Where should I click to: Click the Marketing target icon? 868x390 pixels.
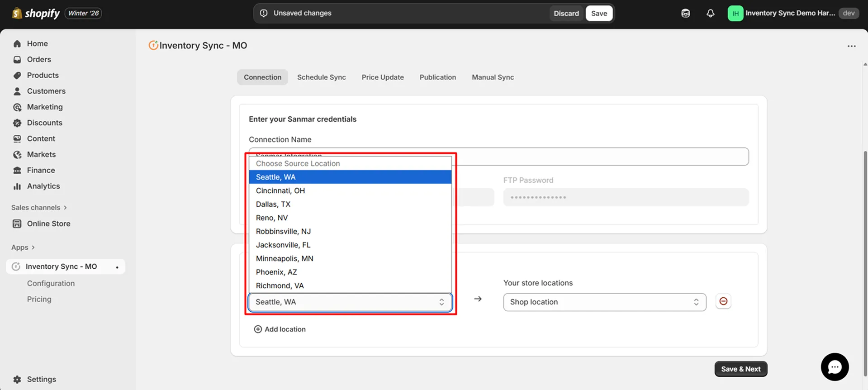click(x=17, y=107)
